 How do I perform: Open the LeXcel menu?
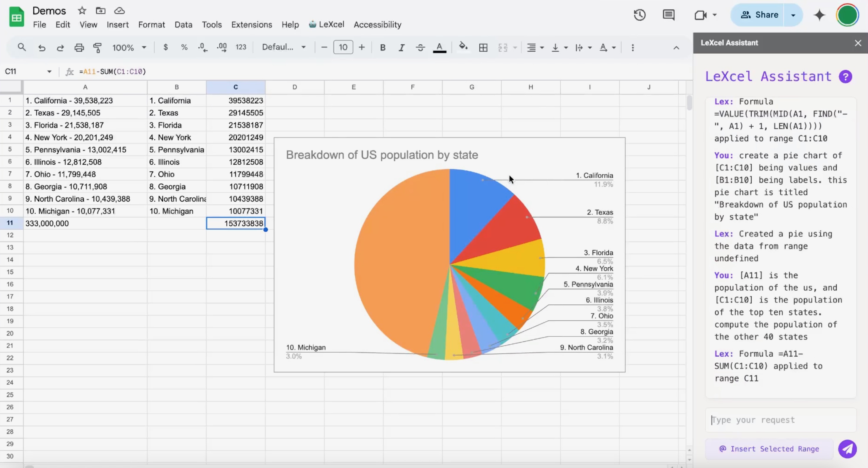pos(327,24)
